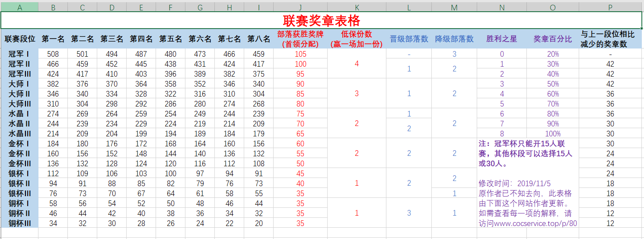Click 降级部落数 value 3 in 冠军 I row

tap(454, 54)
